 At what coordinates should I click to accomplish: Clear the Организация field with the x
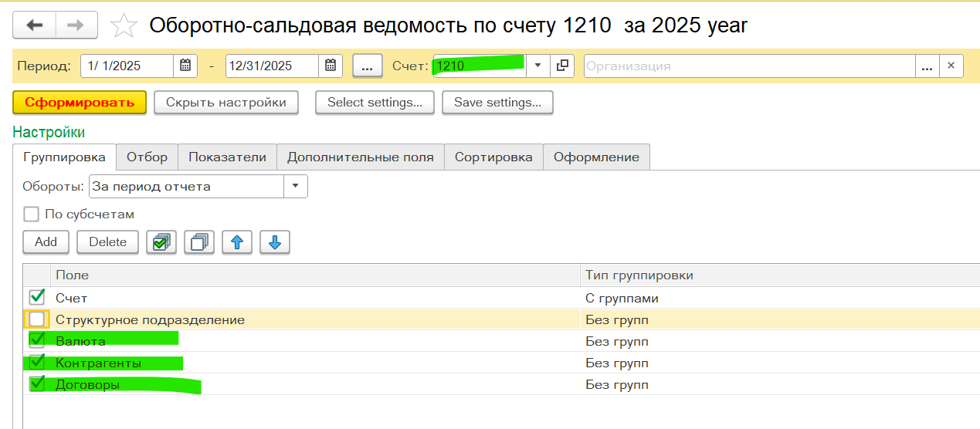click(951, 66)
